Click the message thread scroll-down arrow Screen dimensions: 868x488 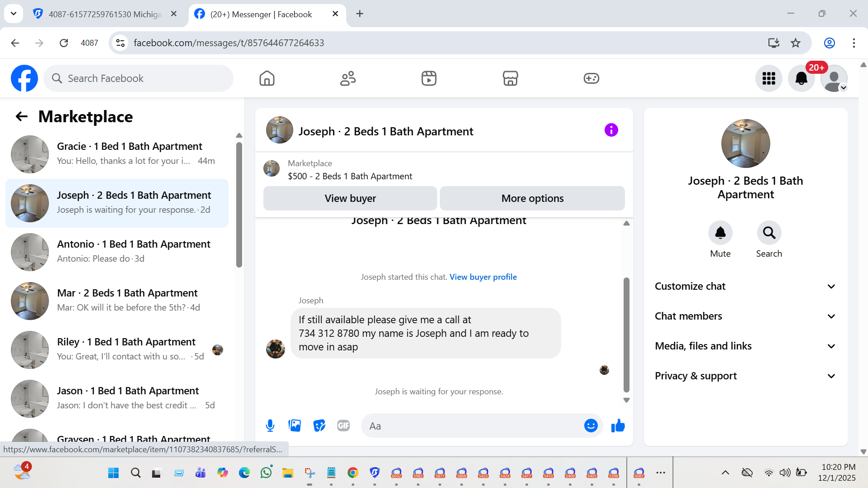point(626,400)
